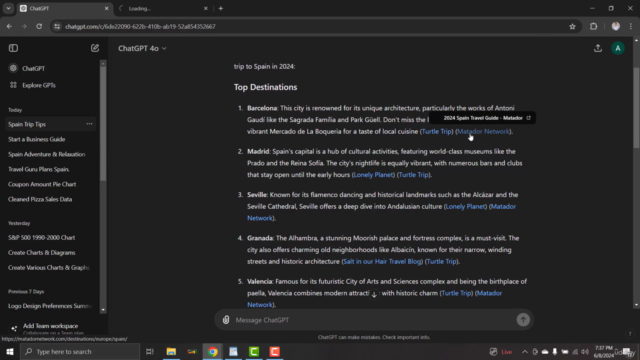
Task: Open the taskbar clock and date
Action: click(x=604, y=351)
